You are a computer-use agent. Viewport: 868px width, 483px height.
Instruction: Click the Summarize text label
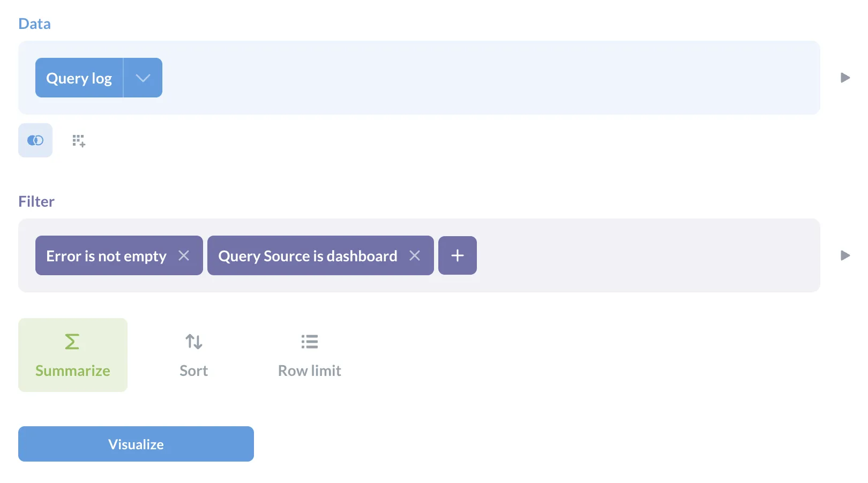click(x=72, y=370)
